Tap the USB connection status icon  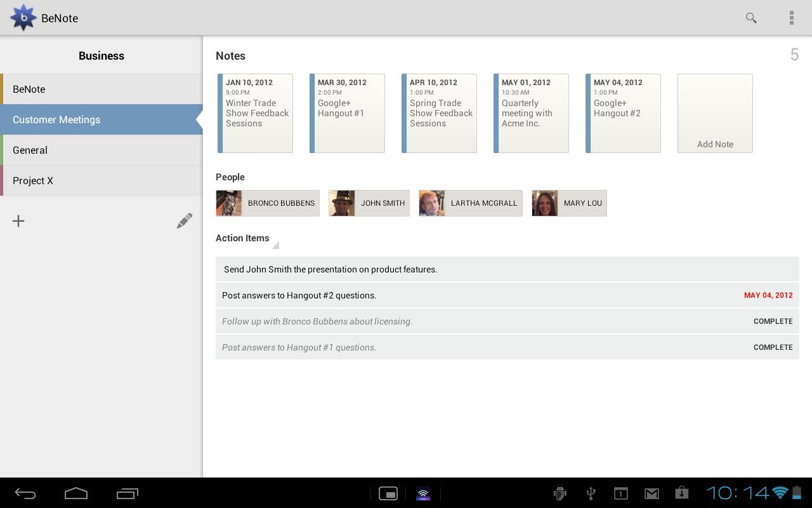point(591,493)
